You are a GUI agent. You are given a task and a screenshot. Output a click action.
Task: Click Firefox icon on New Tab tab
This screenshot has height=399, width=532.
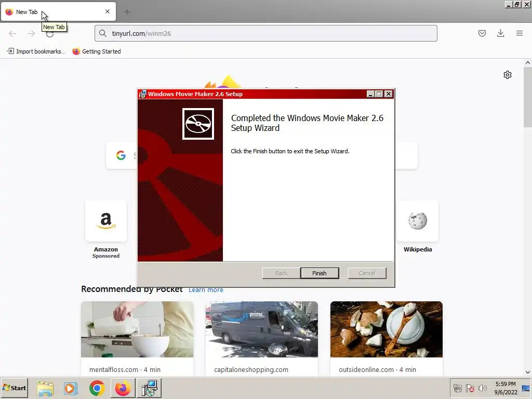coord(9,12)
